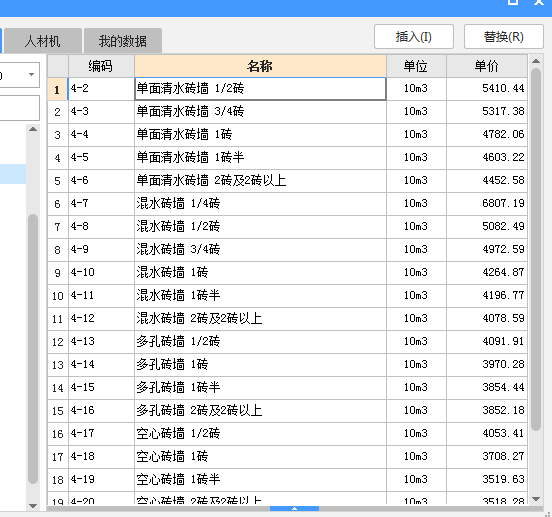Expand the left panel dropdown arrow

(x=31, y=74)
